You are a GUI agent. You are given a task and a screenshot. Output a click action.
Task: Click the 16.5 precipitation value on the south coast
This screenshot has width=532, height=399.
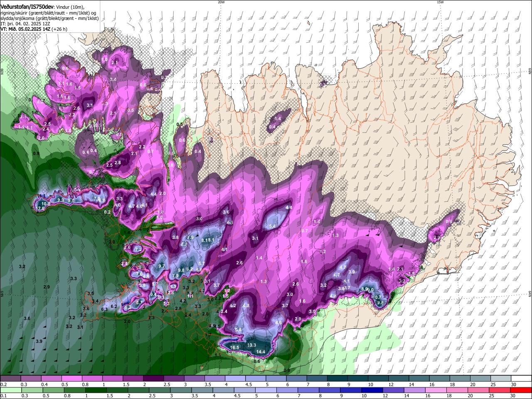(x=234, y=347)
